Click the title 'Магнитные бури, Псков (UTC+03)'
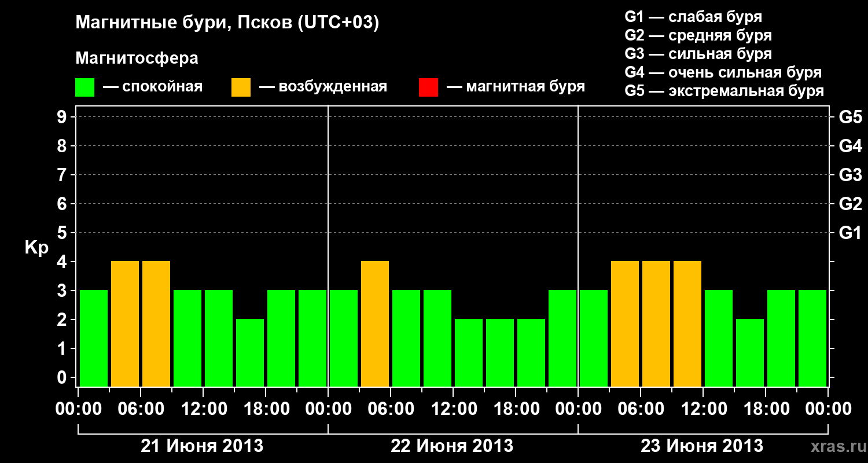868x463 pixels. point(227,23)
